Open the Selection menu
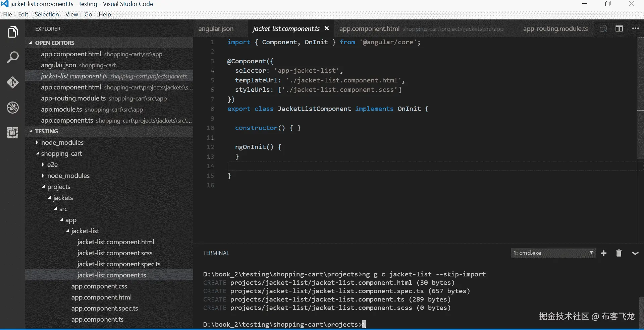This screenshot has width=644, height=330. click(x=47, y=14)
